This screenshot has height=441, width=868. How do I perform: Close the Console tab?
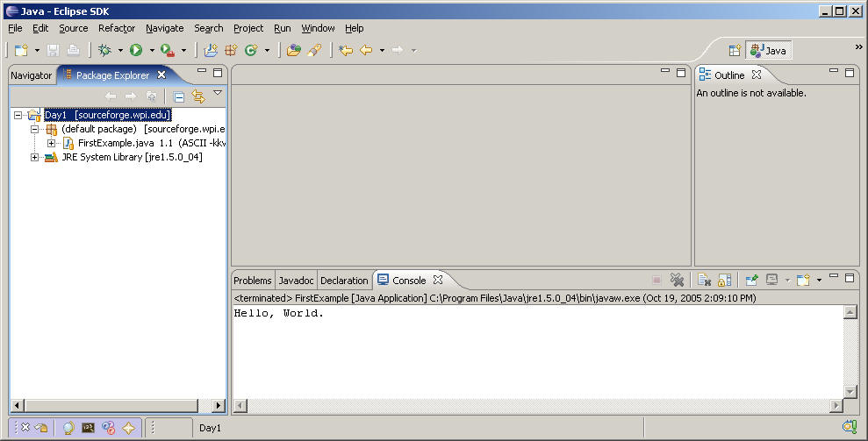[438, 280]
